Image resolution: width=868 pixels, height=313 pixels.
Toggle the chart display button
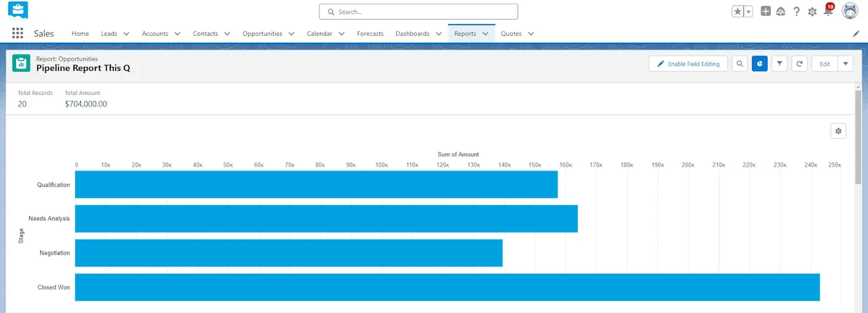pos(759,64)
